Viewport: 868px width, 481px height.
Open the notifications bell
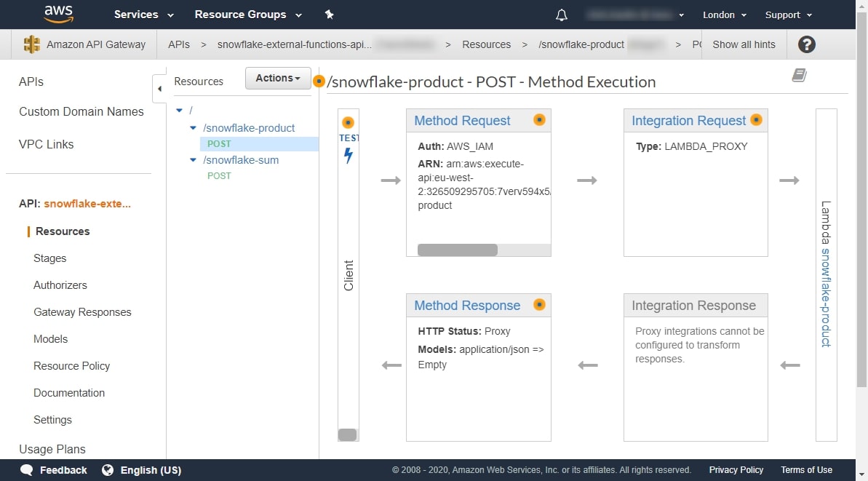coord(561,15)
